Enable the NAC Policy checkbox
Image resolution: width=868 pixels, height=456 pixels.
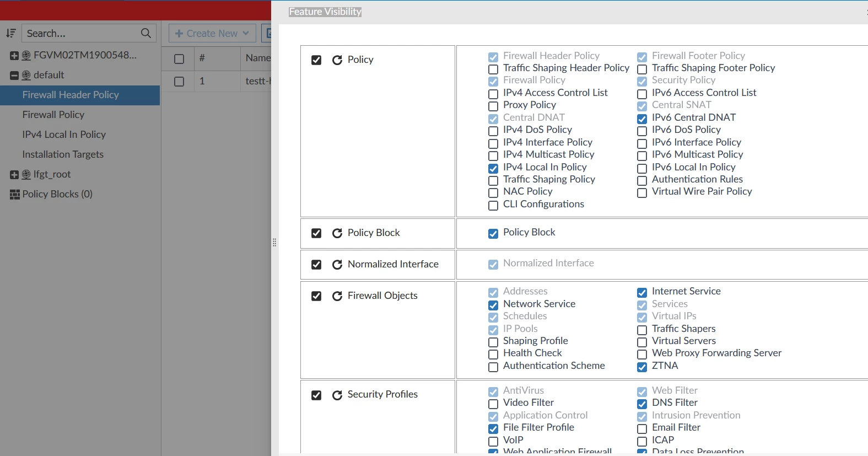point(493,192)
